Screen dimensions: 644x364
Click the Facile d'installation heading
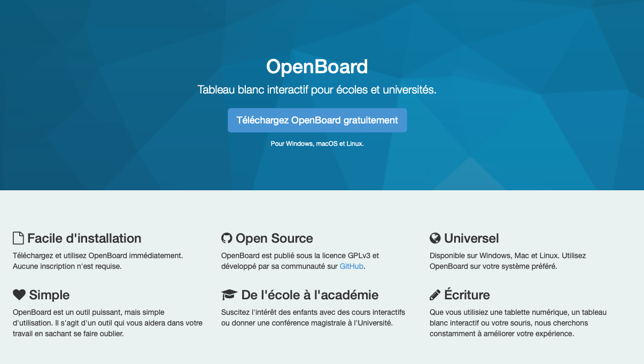[x=84, y=238]
